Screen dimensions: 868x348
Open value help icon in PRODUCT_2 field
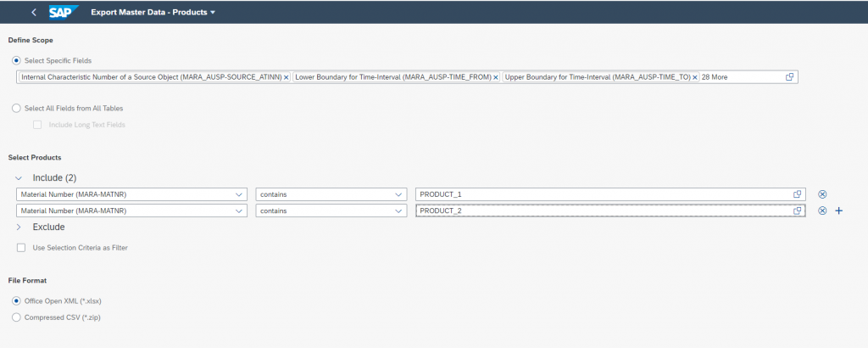point(798,210)
